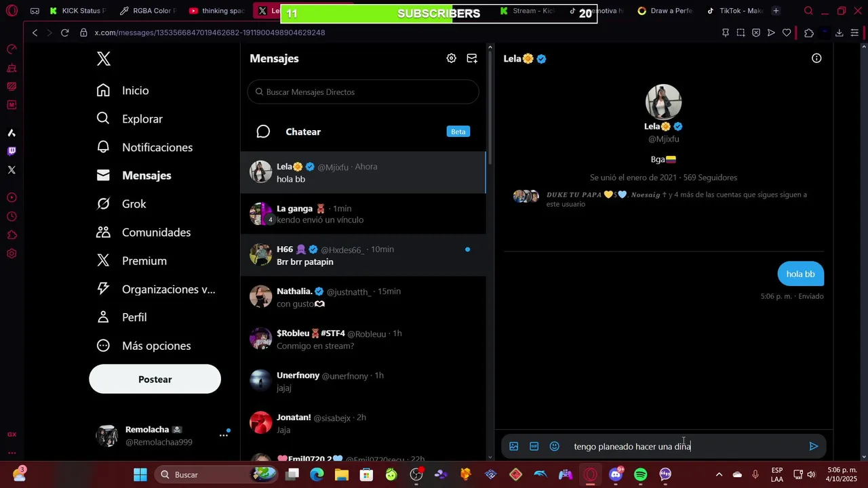Send the typed message
This screenshot has height=488, width=868.
tap(814, 446)
